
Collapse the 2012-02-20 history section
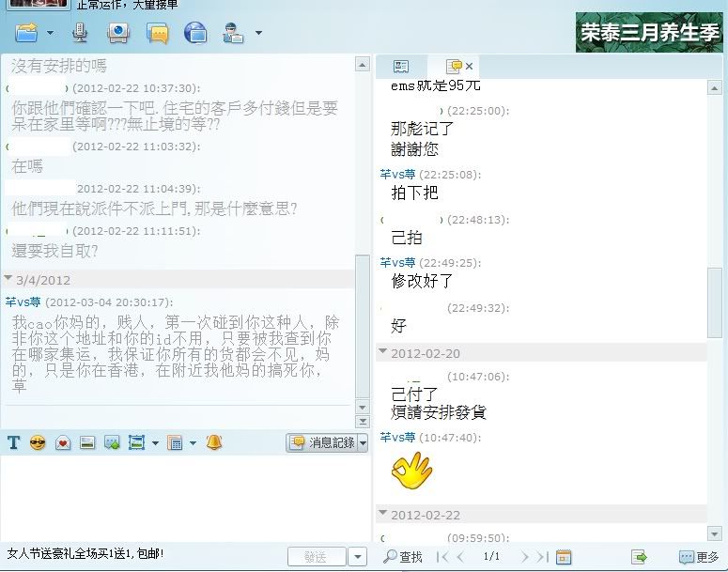click(383, 352)
